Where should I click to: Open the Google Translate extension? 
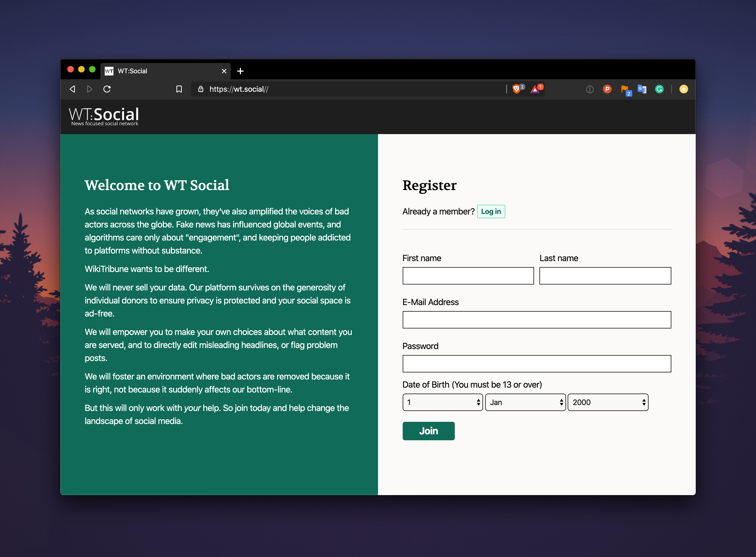point(642,89)
